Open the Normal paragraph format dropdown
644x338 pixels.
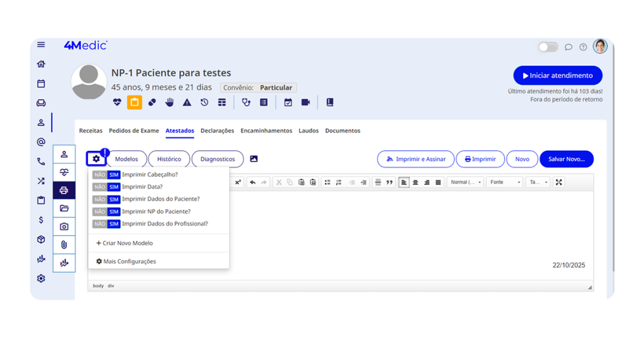(x=465, y=182)
